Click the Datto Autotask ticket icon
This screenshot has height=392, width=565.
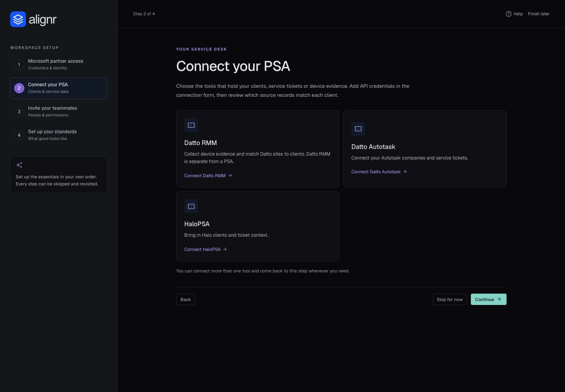click(x=358, y=129)
